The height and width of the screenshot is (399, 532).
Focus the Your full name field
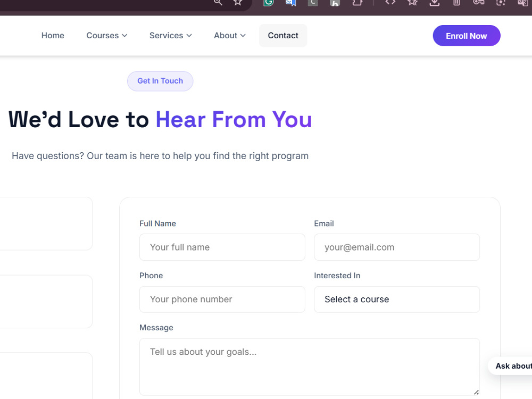tap(222, 247)
